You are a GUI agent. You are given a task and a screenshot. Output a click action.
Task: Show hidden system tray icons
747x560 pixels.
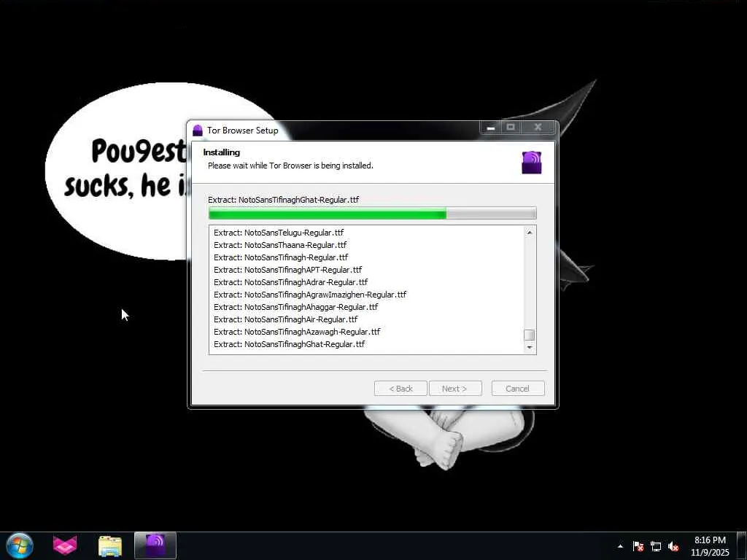(x=620, y=546)
